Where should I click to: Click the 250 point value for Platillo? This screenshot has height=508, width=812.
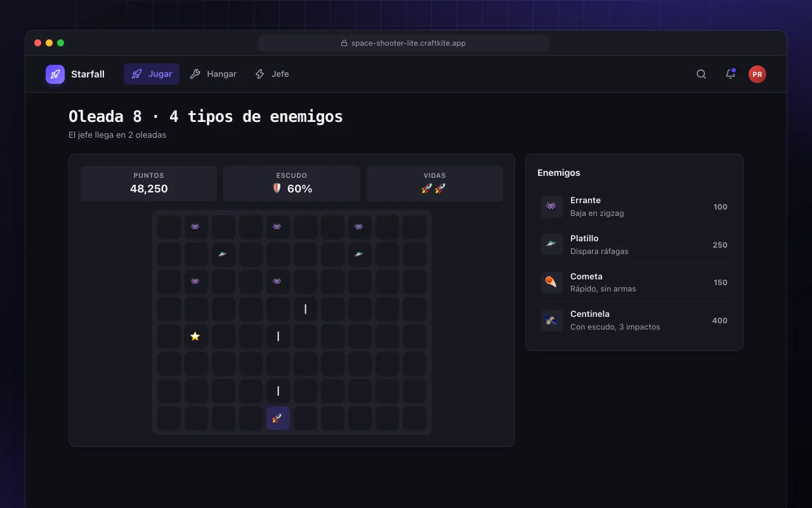point(720,245)
